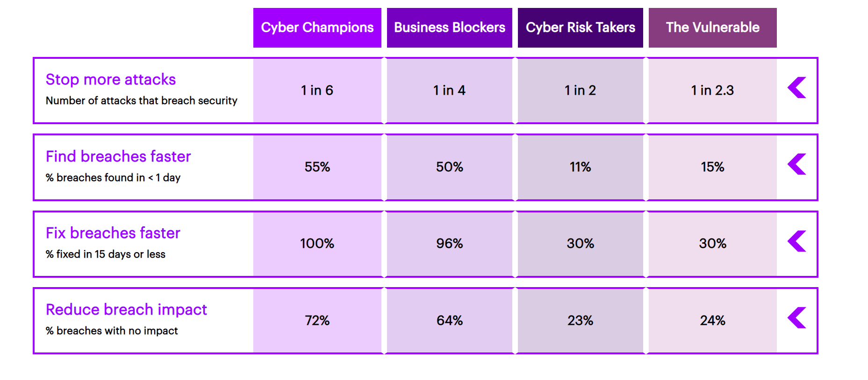Click the 96% Business Blockers cell
The image size is (868, 380).
tap(449, 243)
